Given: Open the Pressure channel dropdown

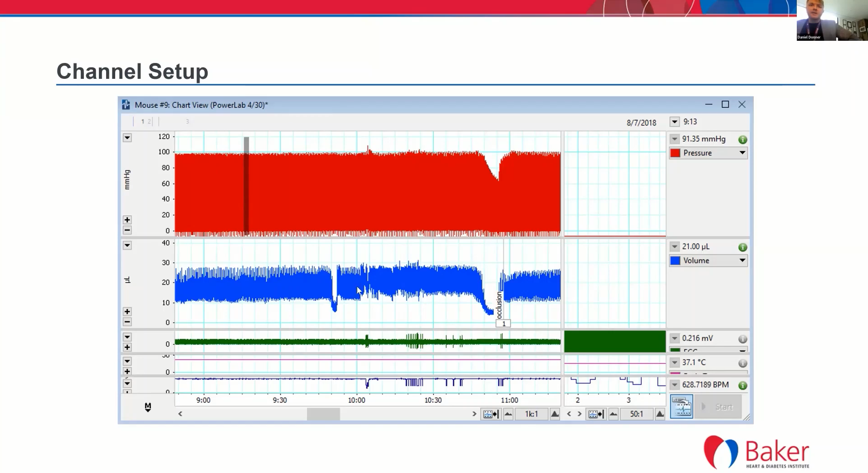Looking at the screenshot, I should [742, 153].
